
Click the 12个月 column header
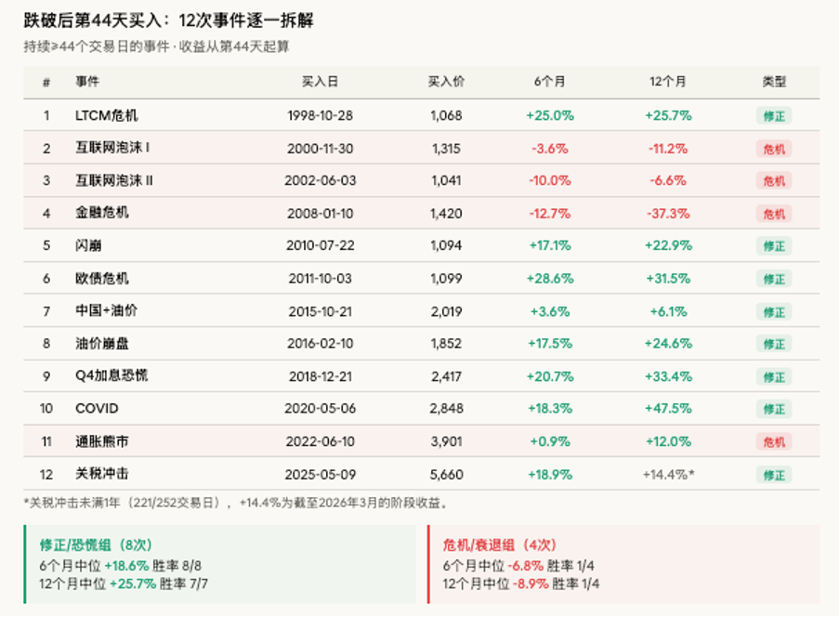pos(668,82)
